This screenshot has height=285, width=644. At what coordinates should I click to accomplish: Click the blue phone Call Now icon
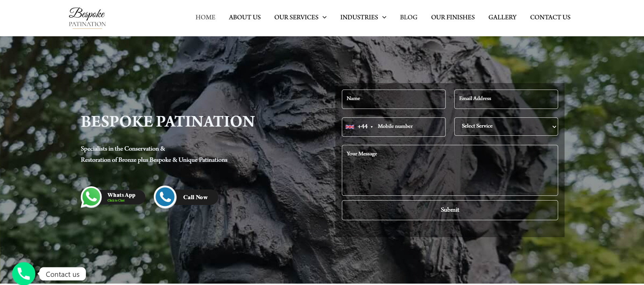[165, 197]
